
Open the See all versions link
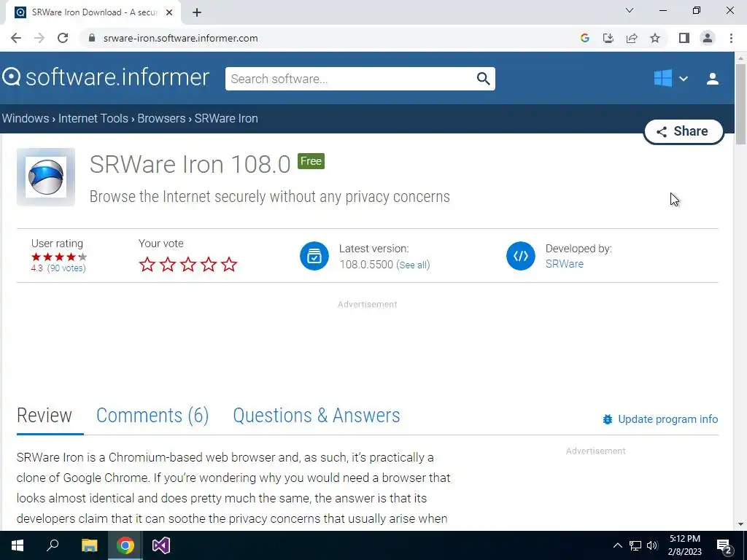[x=413, y=265]
